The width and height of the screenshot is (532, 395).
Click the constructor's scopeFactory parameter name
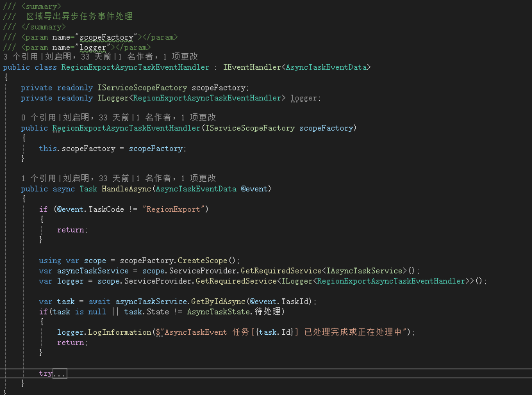coord(326,128)
